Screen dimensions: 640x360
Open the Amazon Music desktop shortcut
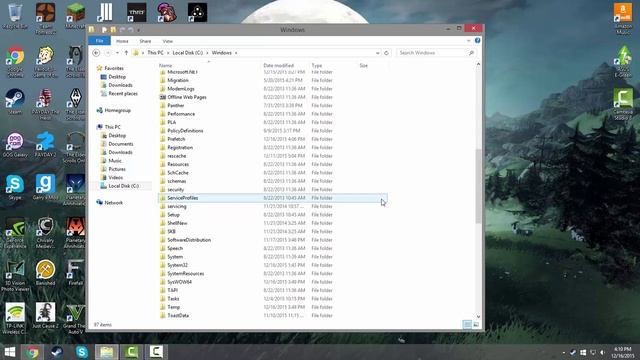623,18
